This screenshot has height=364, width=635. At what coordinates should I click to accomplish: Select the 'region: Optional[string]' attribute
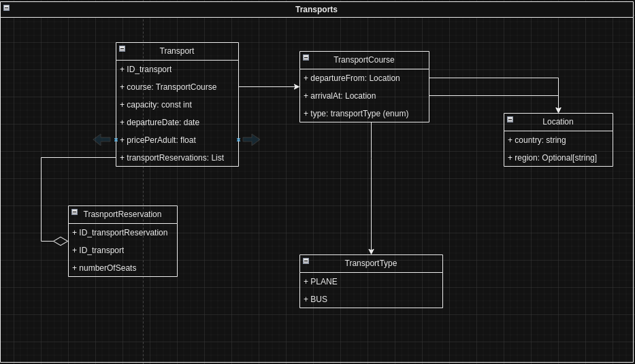tap(558, 157)
